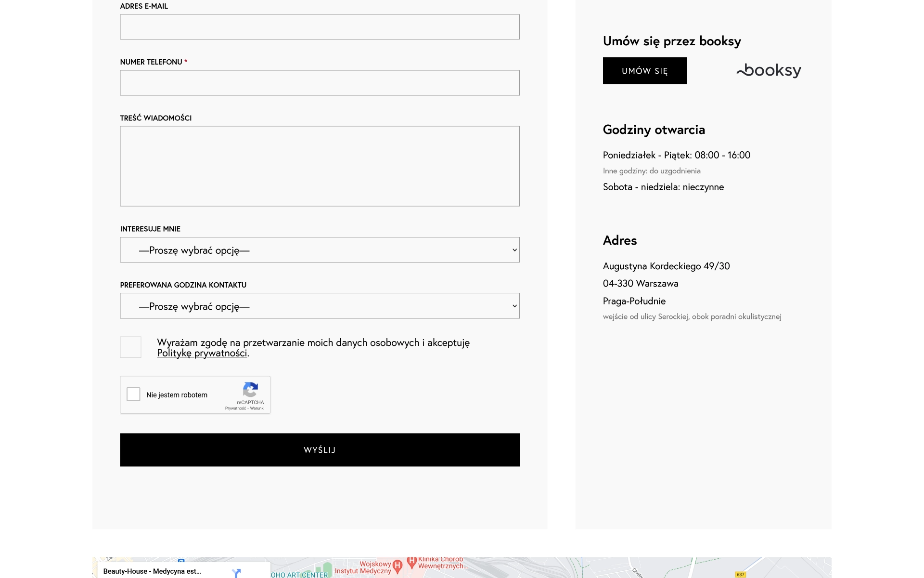
Task: Open reCAPTCHA Warunki link
Action: [x=257, y=408]
